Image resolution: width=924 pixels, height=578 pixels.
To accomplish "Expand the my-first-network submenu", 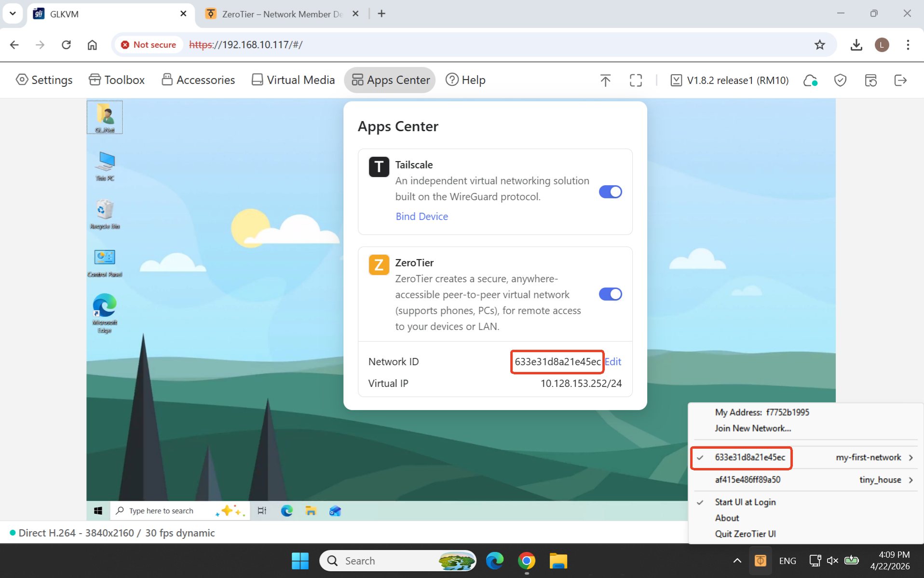I will tap(910, 457).
